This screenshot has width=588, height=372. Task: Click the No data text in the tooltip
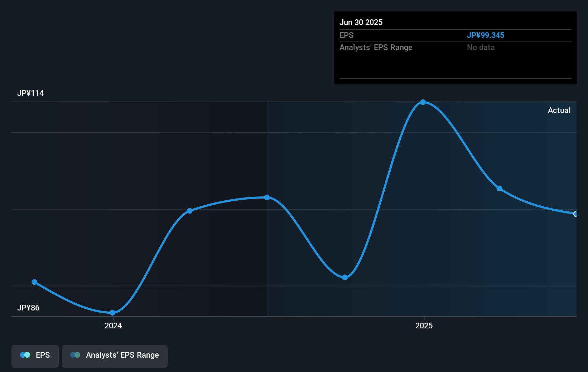coord(481,47)
